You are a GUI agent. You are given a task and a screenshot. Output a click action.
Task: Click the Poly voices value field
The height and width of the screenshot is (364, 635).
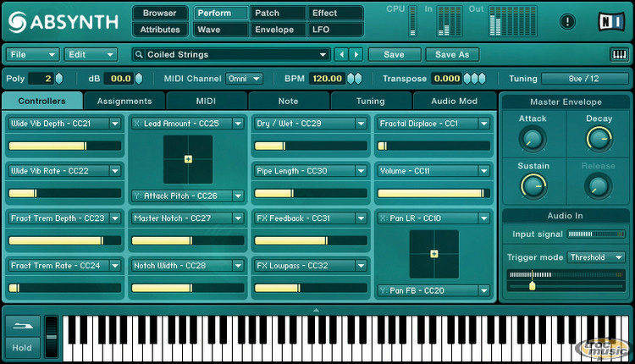(x=41, y=79)
